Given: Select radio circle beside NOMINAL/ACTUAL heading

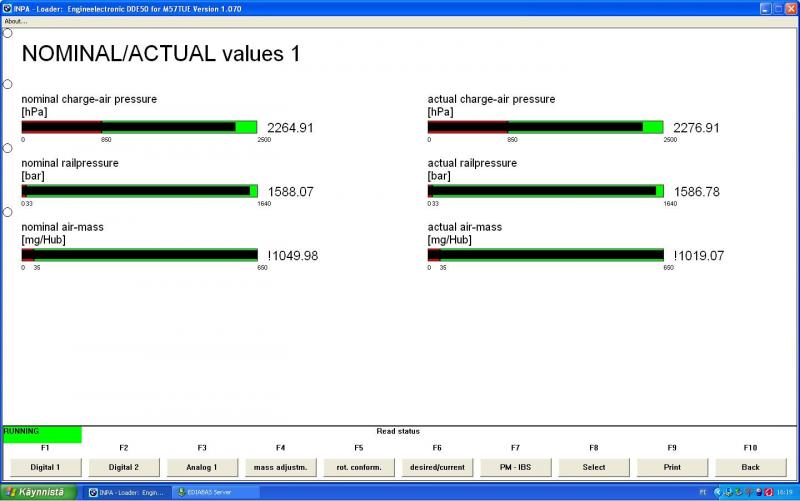Looking at the screenshot, I should [7, 33].
